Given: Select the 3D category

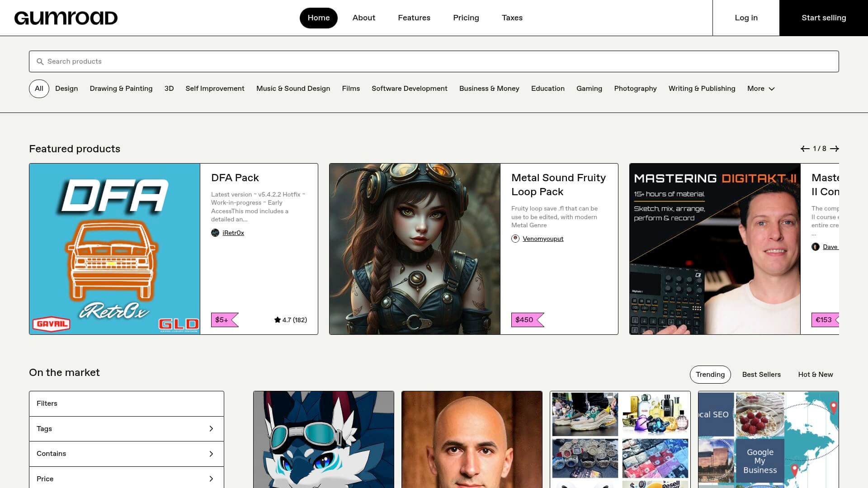Looking at the screenshot, I should point(169,89).
